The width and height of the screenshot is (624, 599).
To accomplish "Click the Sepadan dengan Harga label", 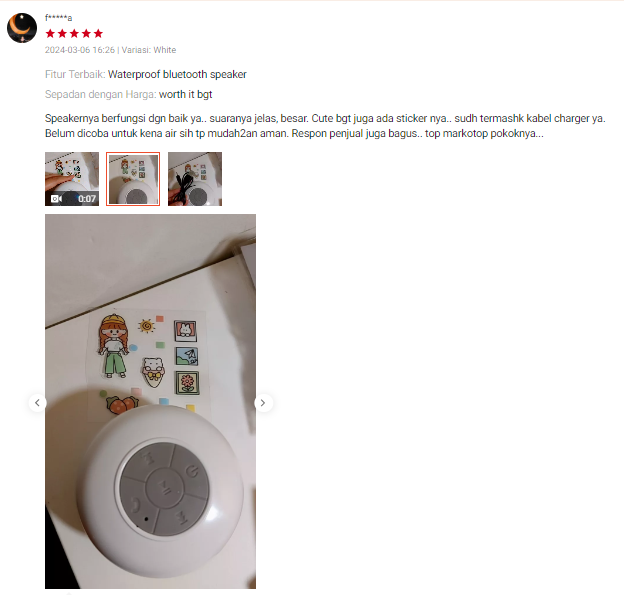I will [100, 94].
